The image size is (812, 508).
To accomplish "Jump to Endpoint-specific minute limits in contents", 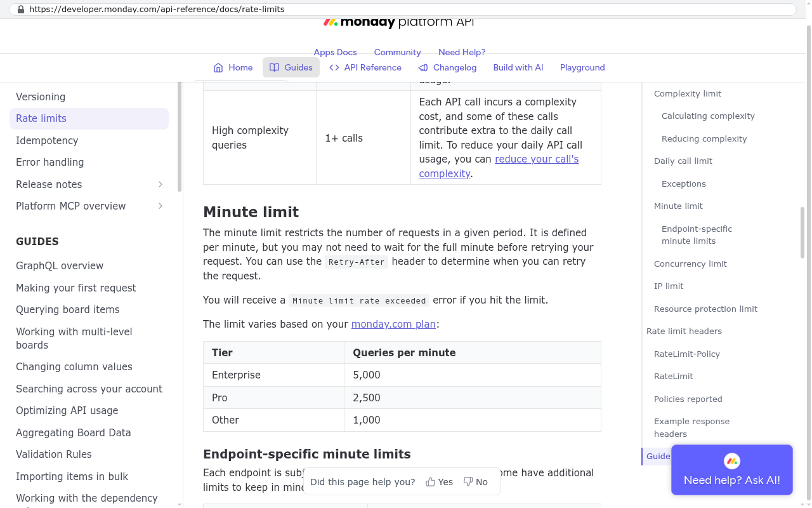I will (697, 235).
